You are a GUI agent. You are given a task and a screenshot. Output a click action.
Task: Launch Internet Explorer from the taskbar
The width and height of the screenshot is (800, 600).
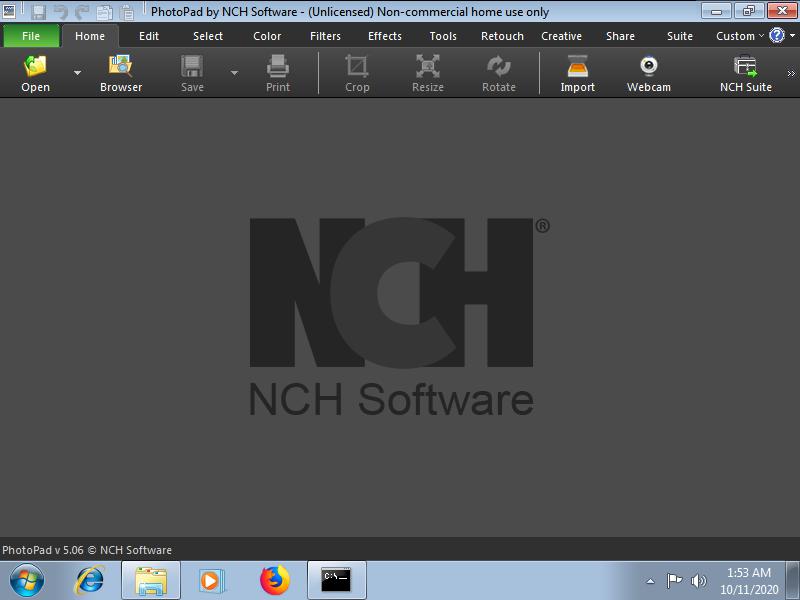pyautogui.click(x=90, y=581)
